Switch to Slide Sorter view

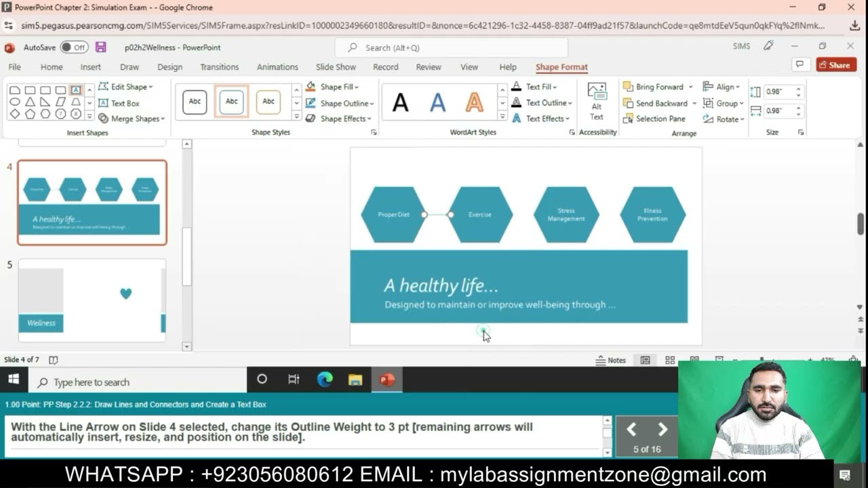click(670, 360)
